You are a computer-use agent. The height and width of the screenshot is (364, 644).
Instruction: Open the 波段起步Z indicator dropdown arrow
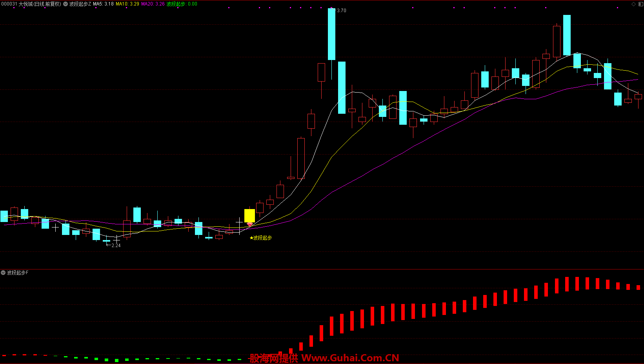click(65, 4)
